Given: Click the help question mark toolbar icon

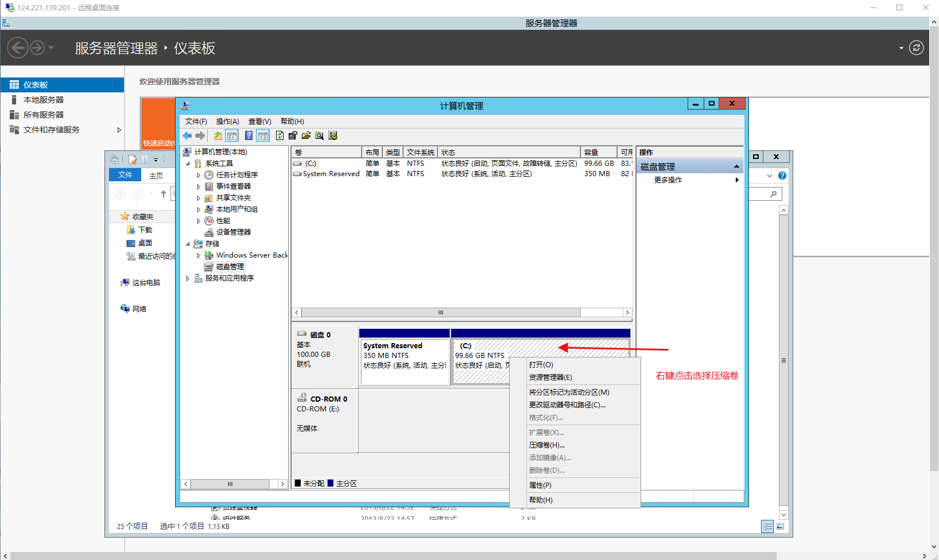Looking at the screenshot, I should [x=249, y=136].
